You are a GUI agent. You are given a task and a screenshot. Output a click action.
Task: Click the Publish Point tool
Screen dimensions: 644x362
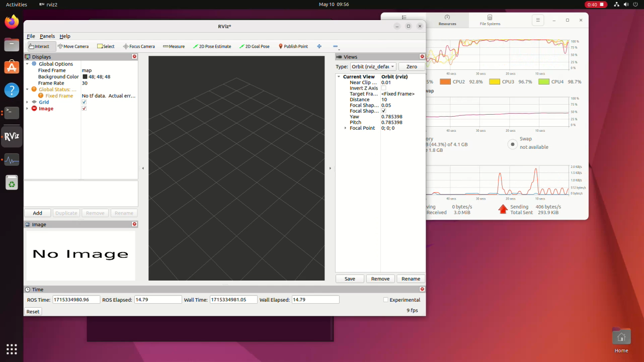point(293,46)
